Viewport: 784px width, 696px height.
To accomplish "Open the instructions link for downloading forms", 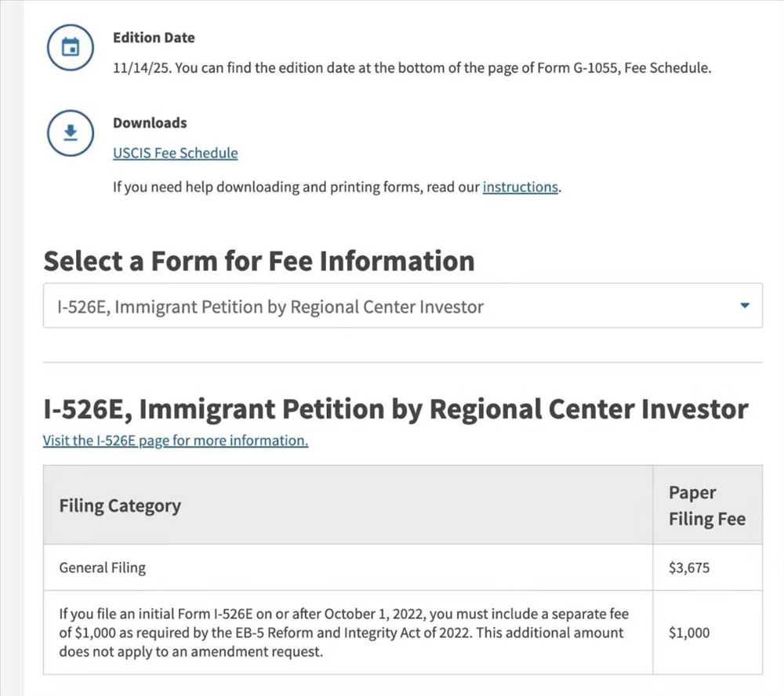I will 520,187.
